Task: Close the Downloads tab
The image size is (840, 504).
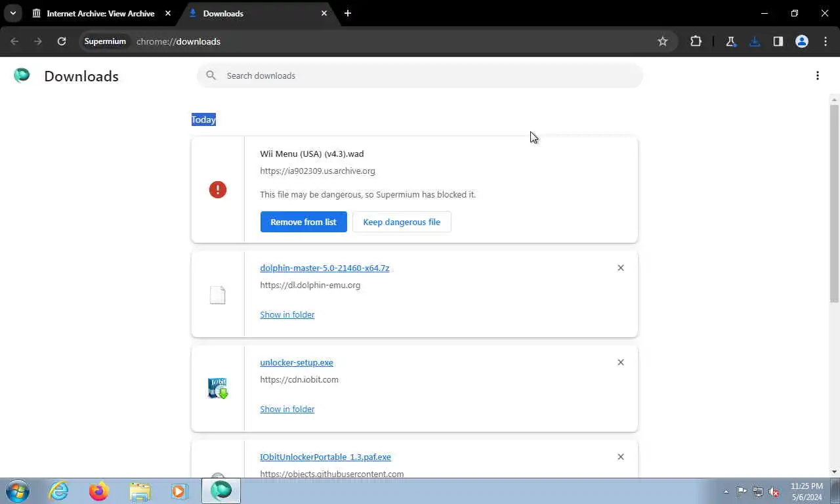Action: (x=324, y=13)
